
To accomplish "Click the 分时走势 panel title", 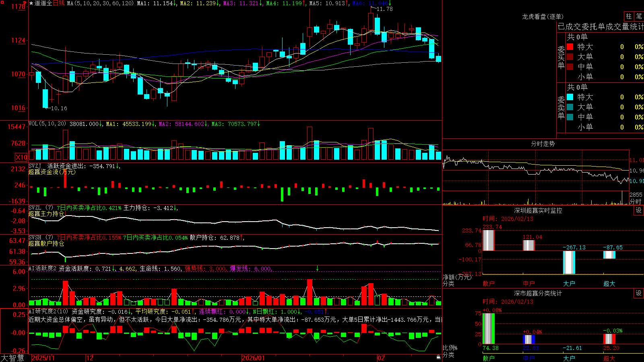I will (543, 144).
